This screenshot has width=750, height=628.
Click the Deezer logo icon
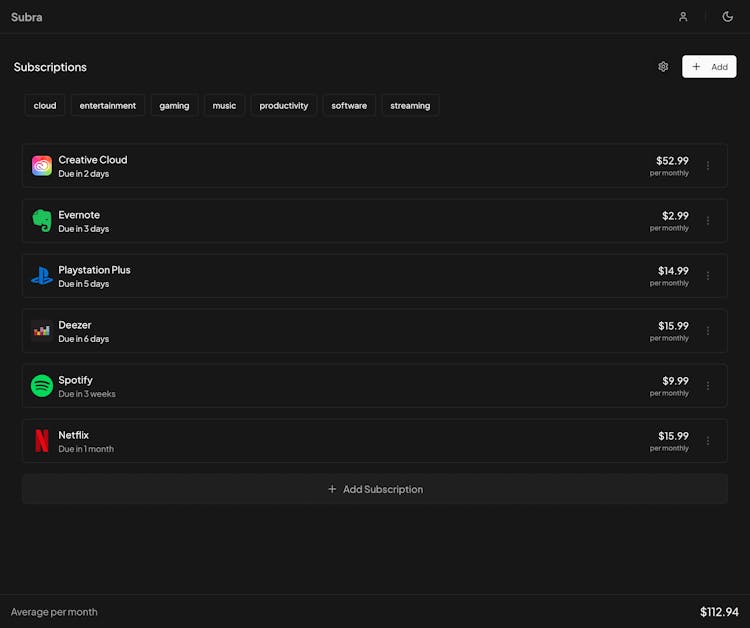pyautogui.click(x=41, y=331)
